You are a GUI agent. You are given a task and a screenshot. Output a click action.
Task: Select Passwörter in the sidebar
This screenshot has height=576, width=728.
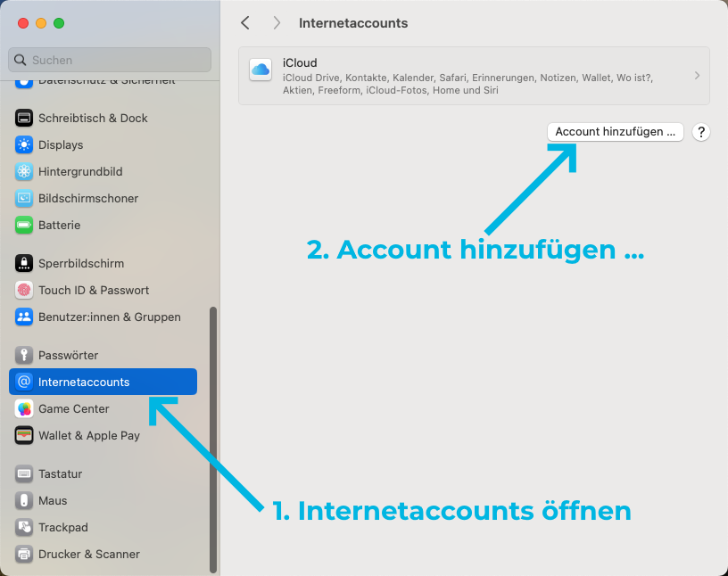[x=68, y=355]
